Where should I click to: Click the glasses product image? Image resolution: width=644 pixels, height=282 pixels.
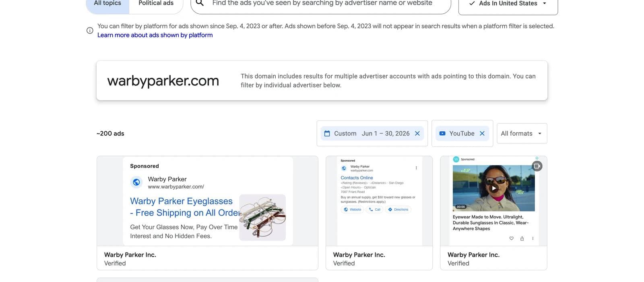pyautogui.click(x=262, y=218)
